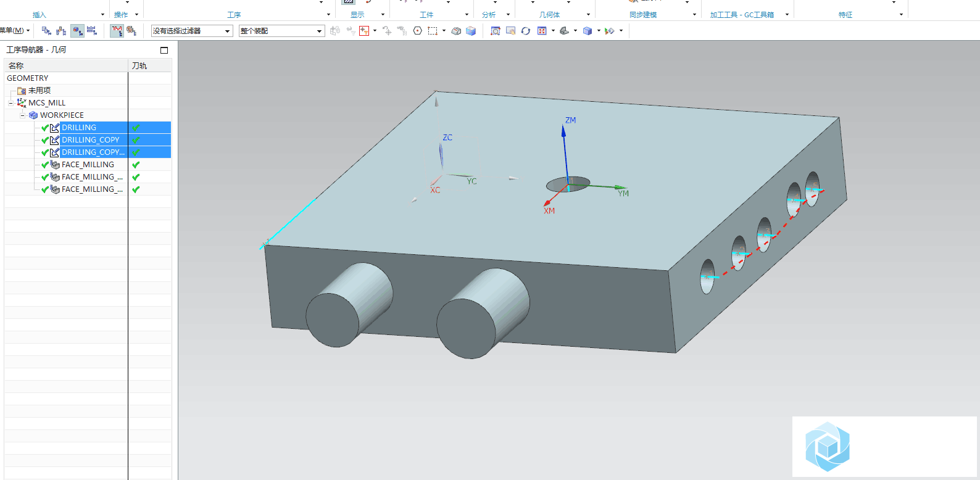Select the truncated DRILLING_COPY... third operation
This screenshot has width=980, height=480.
(x=93, y=152)
